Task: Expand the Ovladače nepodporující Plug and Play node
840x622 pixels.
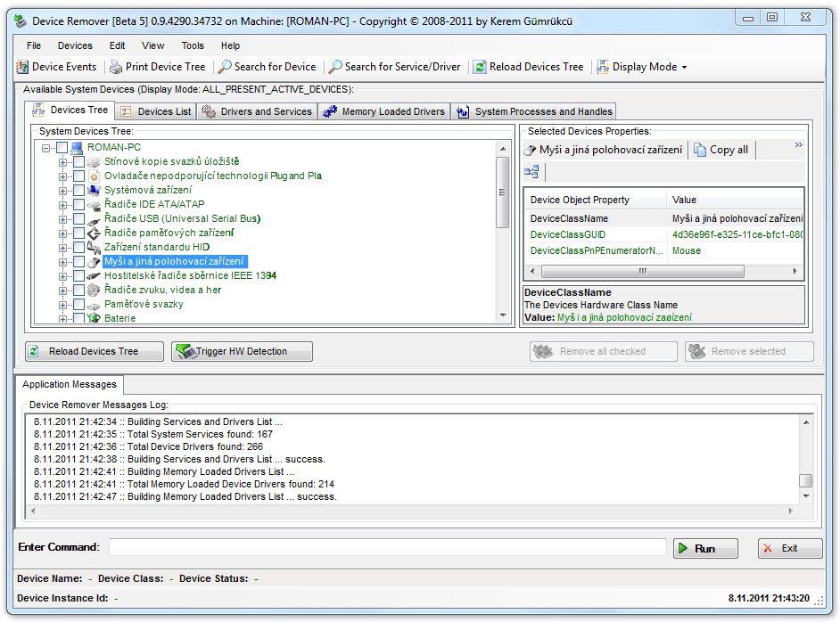Action: tap(63, 176)
